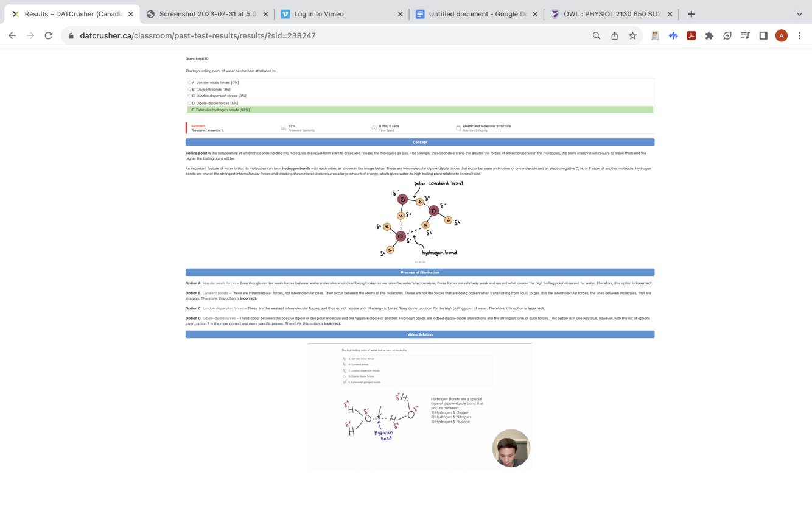Click the instructor webcam circle in video
The width and height of the screenshot is (812, 508).
(x=511, y=448)
